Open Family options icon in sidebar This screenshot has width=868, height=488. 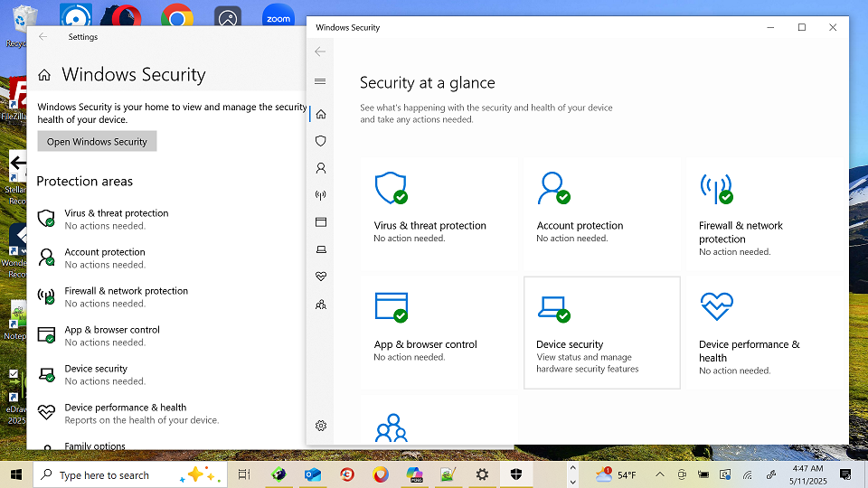pyautogui.click(x=320, y=305)
